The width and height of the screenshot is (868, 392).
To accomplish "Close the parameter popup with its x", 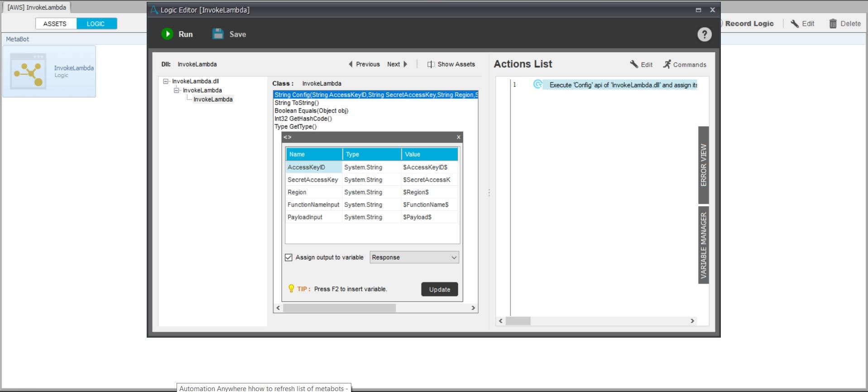I will tap(458, 137).
